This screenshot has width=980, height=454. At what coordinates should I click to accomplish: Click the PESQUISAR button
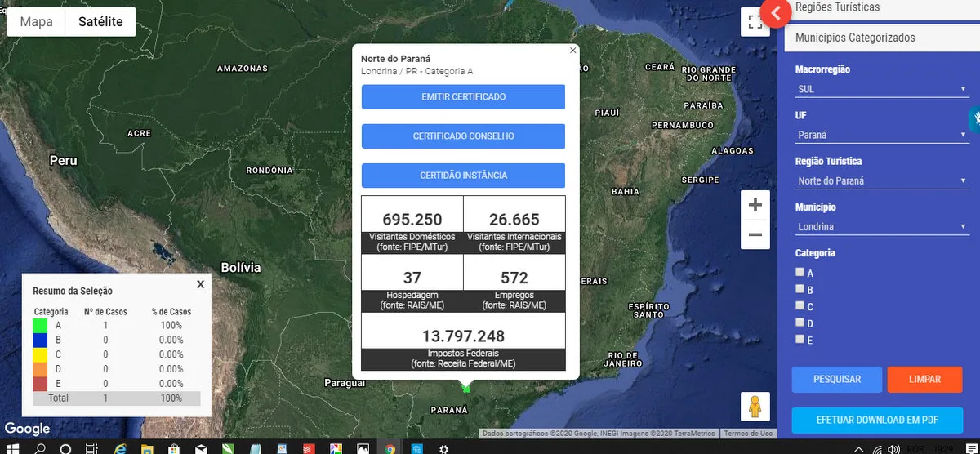(x=837, y=380)
